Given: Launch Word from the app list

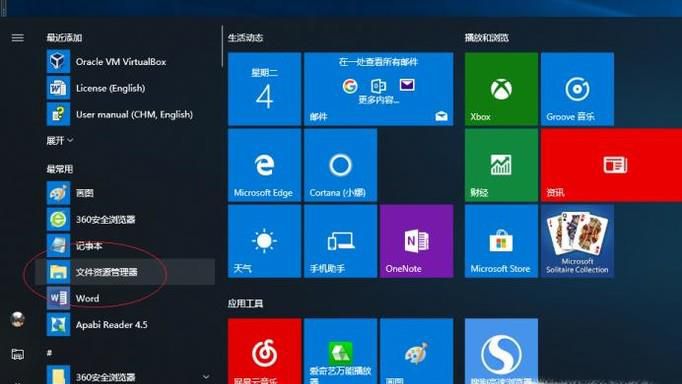Looking at the screenshot, I should (x=130, y=298).
